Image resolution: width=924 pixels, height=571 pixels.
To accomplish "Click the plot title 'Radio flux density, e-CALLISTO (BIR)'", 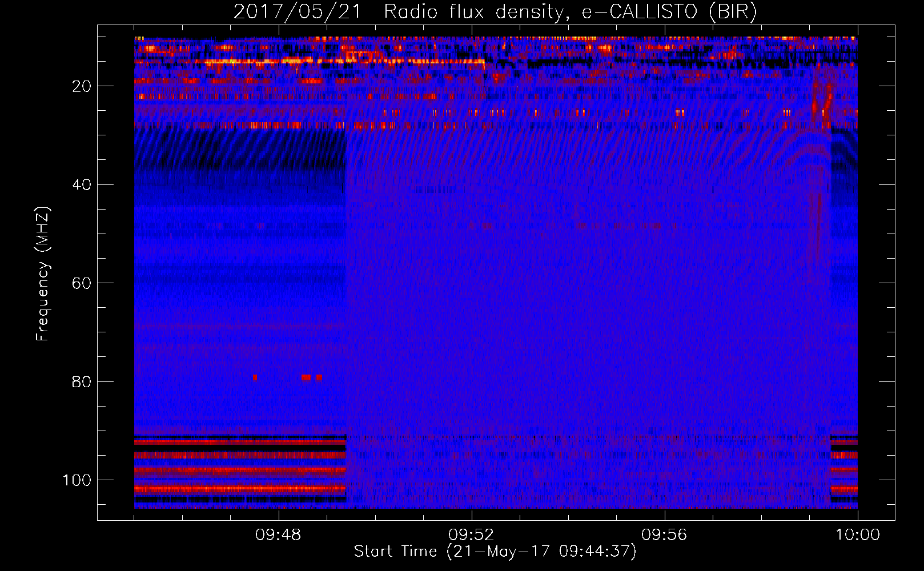I will coord(570,12).
